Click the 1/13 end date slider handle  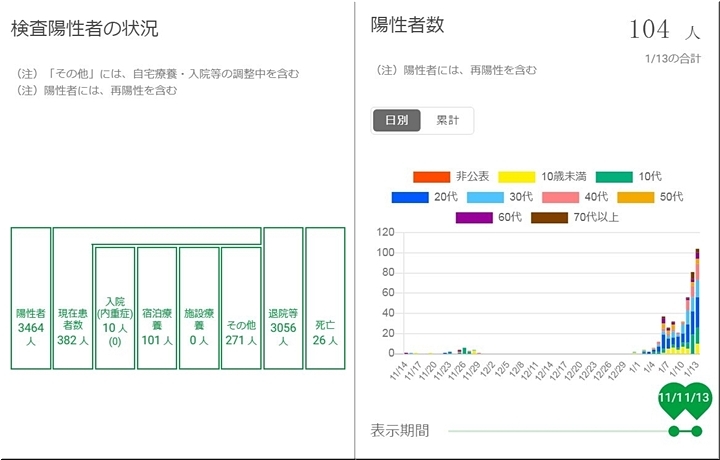coord(697,431)
